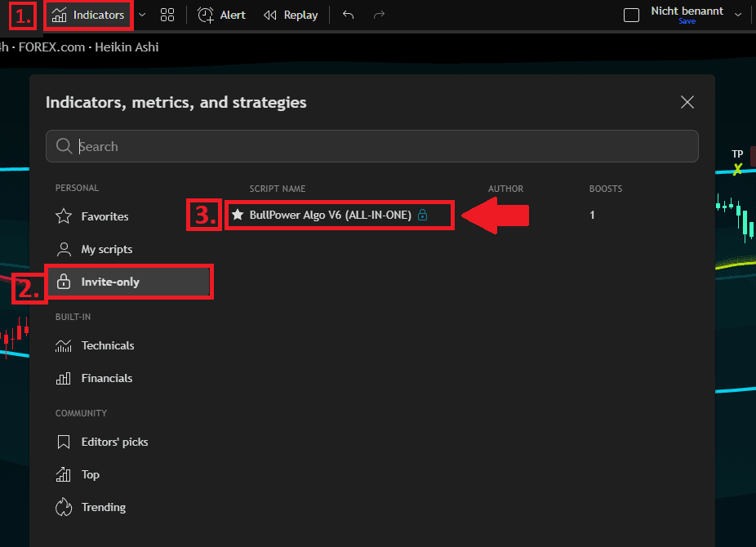Close the Indicators dialog with the X
Screen dimensions: 756x547
(x=687, y=102)
